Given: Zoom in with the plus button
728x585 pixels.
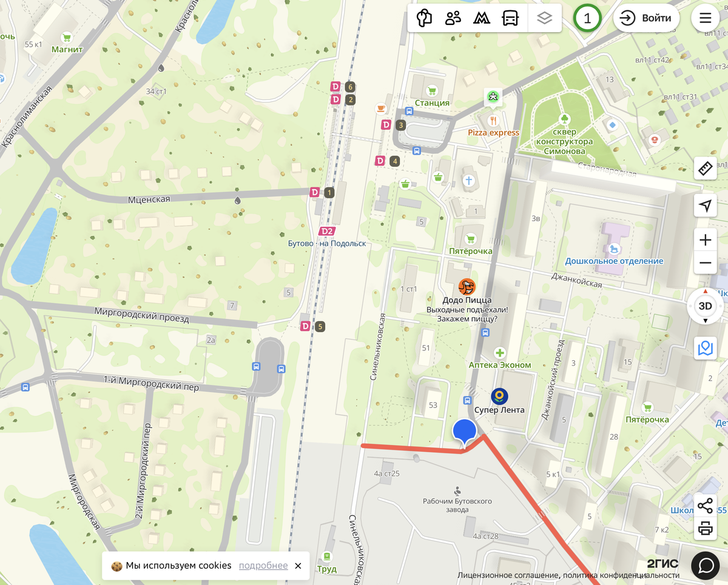Looking at the screenshot, I should click(x=705, y=240).
